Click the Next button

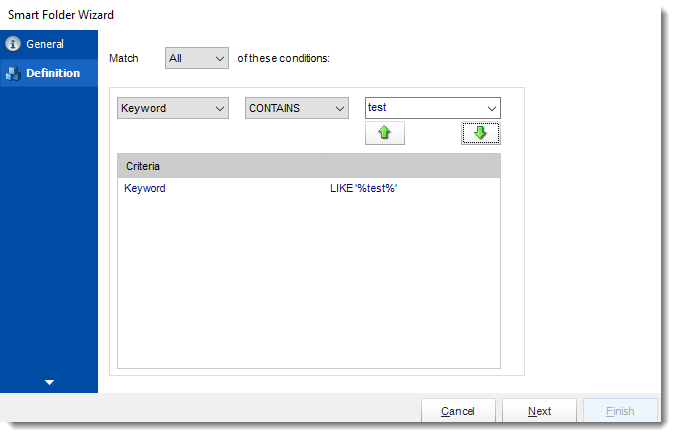point(539,411)
